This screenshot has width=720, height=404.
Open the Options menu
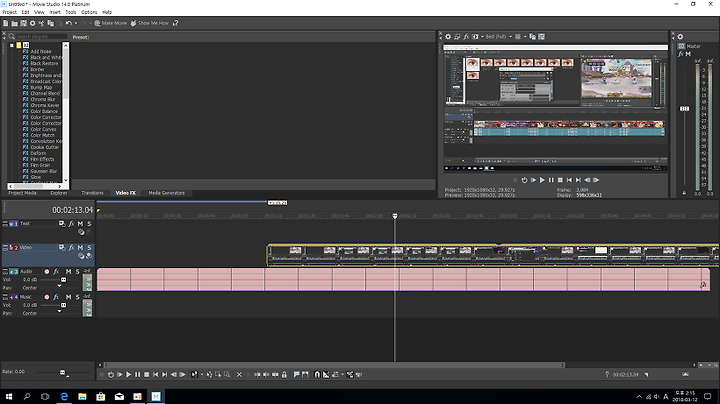coord(89,12)
